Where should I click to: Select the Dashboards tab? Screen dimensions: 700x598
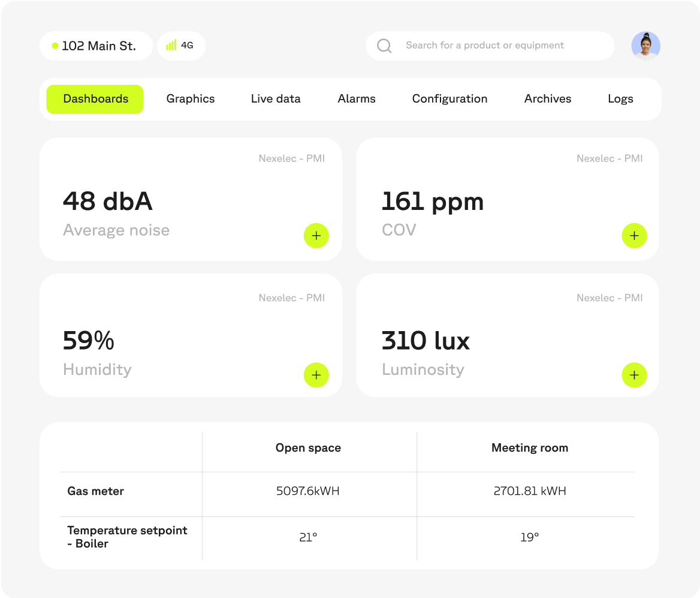point(95,99)
